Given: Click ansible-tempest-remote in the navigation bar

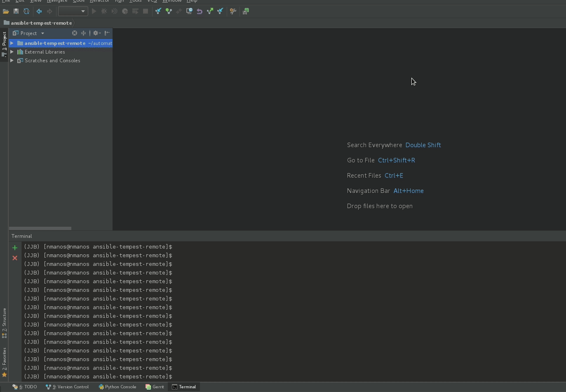Looking at the screenshot, I should (x=41, y=23).
